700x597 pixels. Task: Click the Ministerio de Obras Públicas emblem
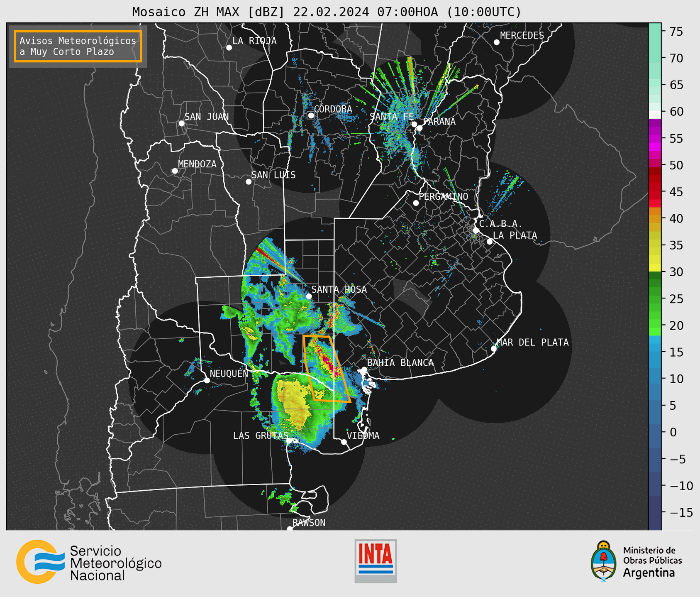604,561
